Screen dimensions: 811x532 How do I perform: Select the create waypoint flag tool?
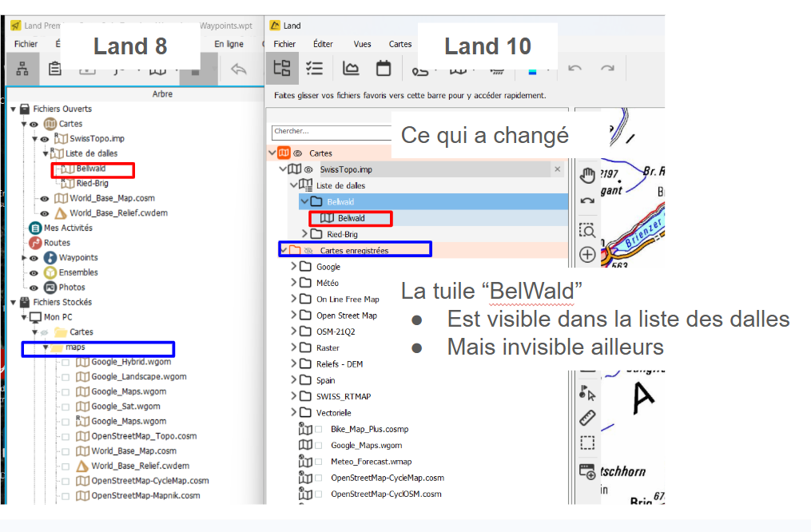pos(587,393)
